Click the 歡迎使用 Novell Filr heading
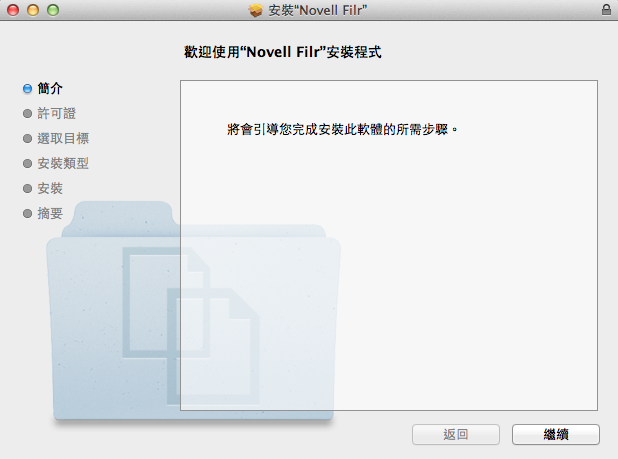 coord(283,52)
